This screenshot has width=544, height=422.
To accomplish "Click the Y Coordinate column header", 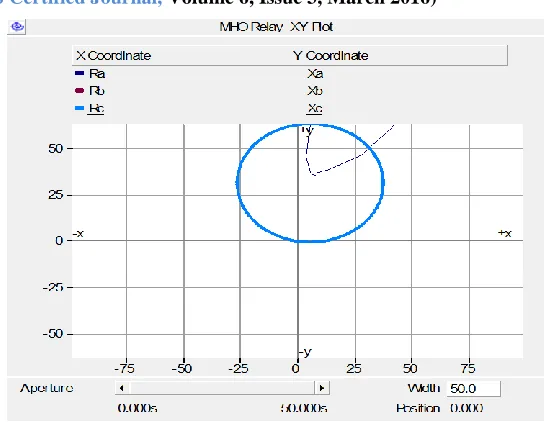I will (331, 56).
